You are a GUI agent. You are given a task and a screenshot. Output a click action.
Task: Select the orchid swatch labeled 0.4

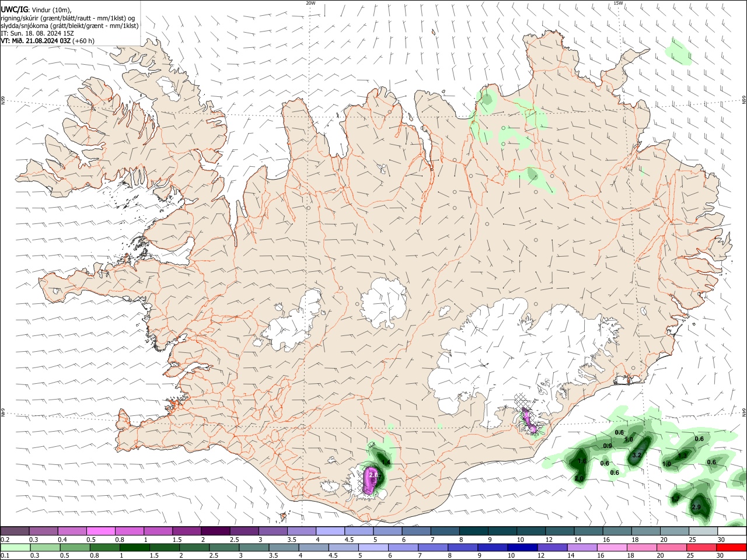(72, 531)
